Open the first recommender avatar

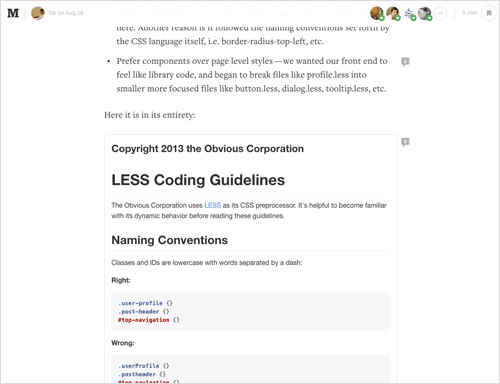pos(377,13)
